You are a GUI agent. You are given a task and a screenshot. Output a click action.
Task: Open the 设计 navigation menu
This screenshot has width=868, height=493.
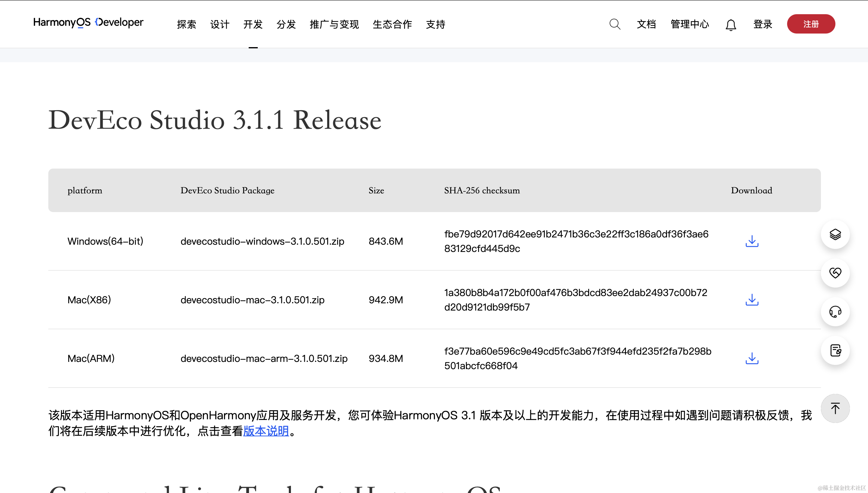point(219,24)
